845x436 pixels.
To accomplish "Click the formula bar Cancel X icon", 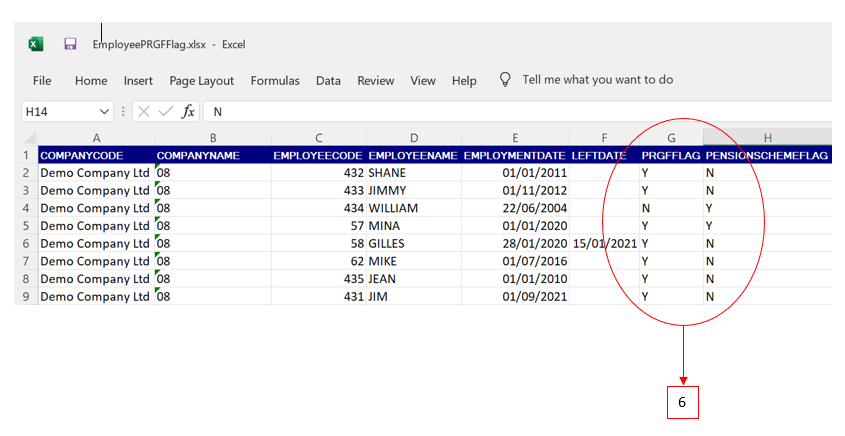I will tap(144, 112).
